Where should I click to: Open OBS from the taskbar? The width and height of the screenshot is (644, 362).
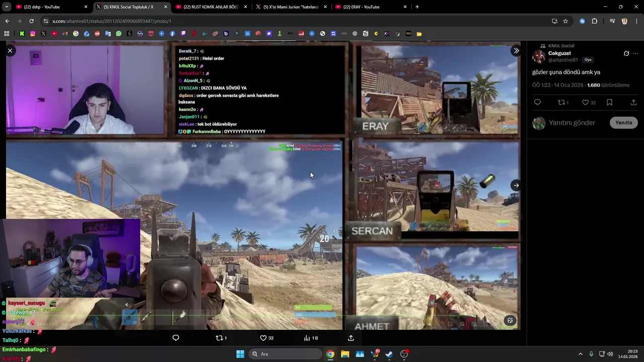[x=405, y=354]
